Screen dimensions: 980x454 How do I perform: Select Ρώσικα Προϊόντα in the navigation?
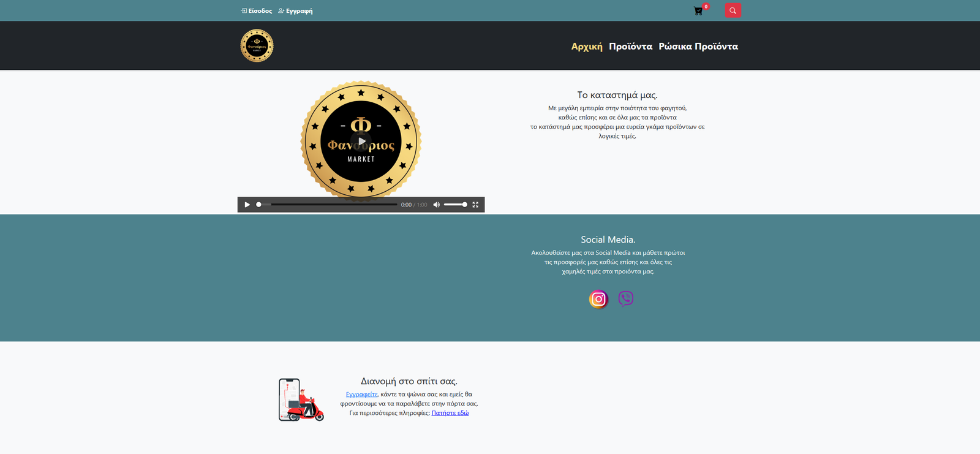698,47
